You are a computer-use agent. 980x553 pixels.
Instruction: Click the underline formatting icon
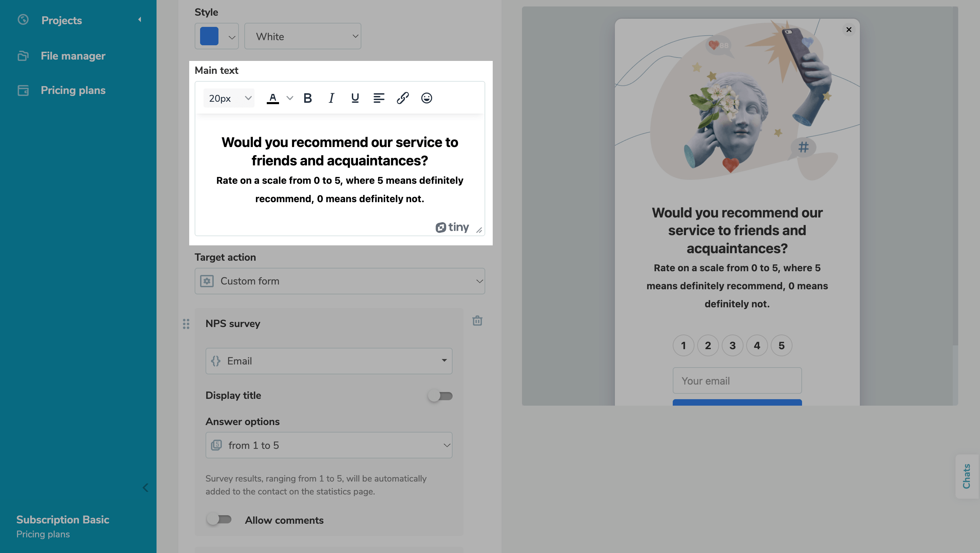point(355,98)
